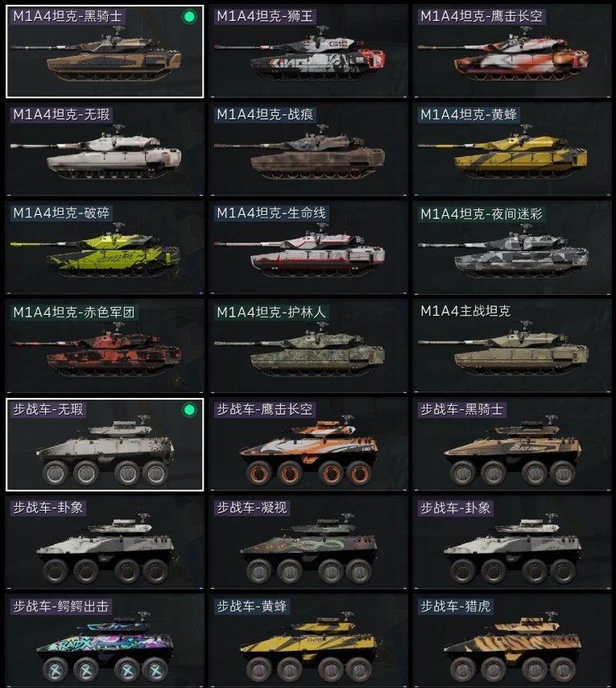
Task: Select the M1A4坦克-黑骑士 skin
Action: [x=105, y=52]
